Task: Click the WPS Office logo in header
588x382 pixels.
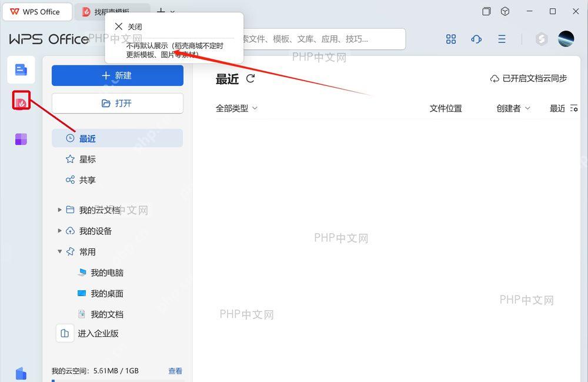Action: 49,39
